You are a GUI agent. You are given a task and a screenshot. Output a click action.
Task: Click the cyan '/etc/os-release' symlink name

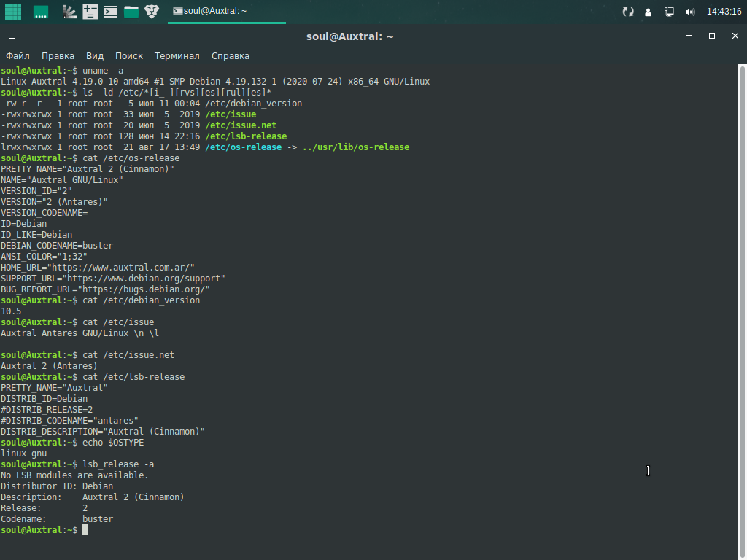243,147
